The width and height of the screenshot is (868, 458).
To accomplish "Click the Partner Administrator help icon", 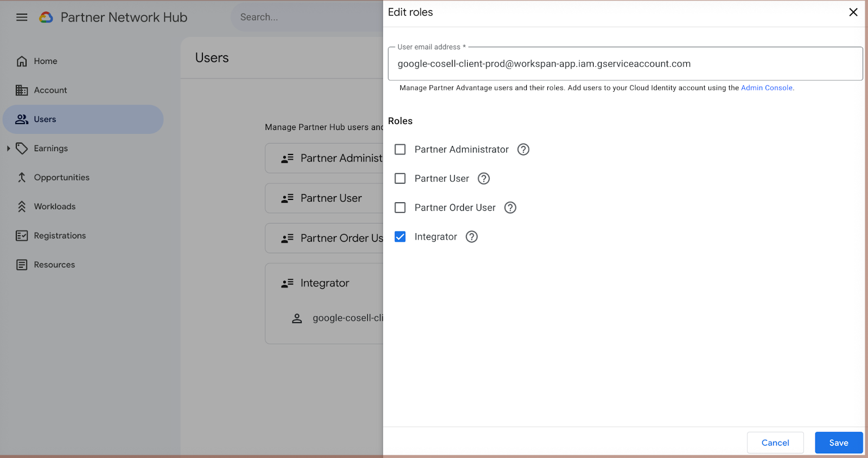I will pyautogui.click(x=523, y=150).
